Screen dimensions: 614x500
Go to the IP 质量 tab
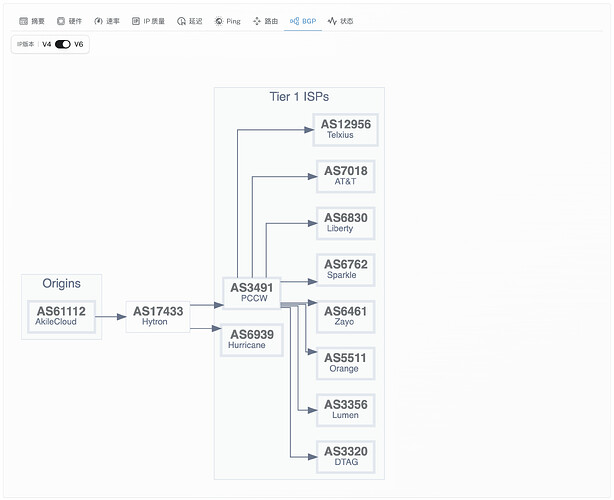pos(148,21)
